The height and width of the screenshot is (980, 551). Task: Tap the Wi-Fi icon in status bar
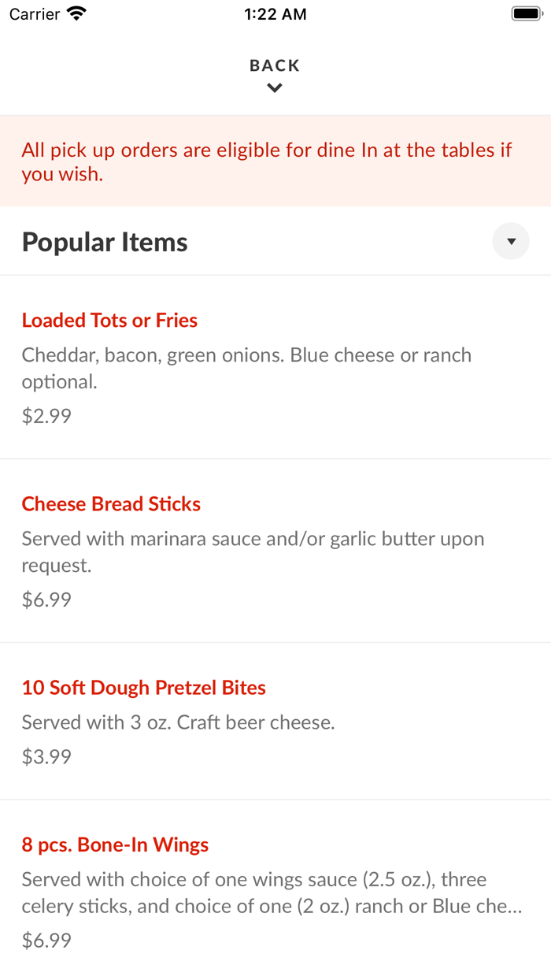(x=77, y=13)
